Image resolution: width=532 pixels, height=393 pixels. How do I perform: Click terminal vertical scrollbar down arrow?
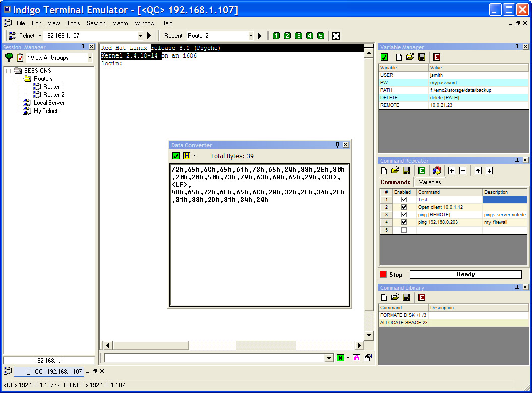point(369,335)
